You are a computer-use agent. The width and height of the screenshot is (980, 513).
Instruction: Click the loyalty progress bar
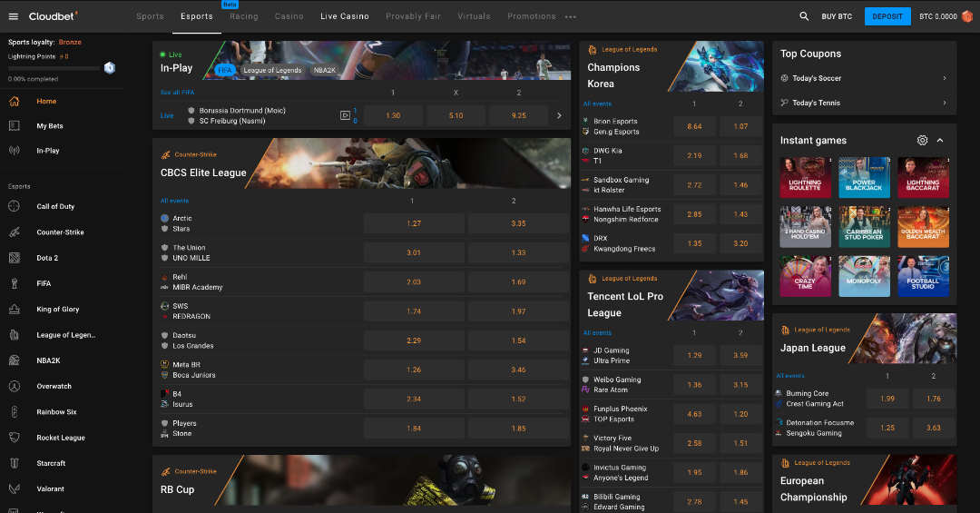(54, 68)
